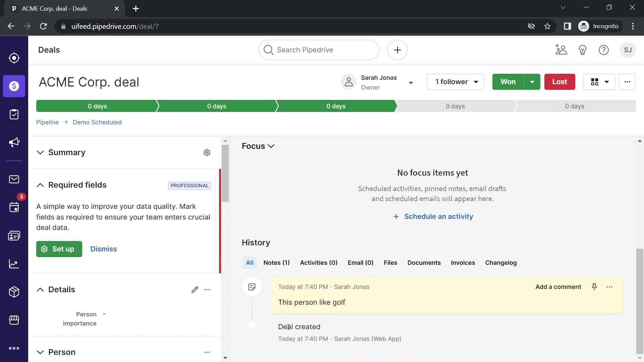Viewport: 644px width, 362px height.
Task: Expand the Person section
Action: [x=40, y=352]
